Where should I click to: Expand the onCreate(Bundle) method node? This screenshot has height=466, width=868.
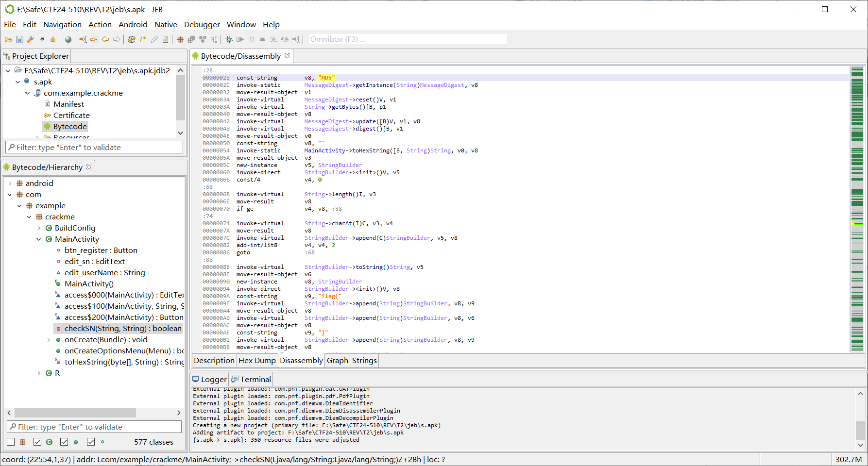point(49,340)
